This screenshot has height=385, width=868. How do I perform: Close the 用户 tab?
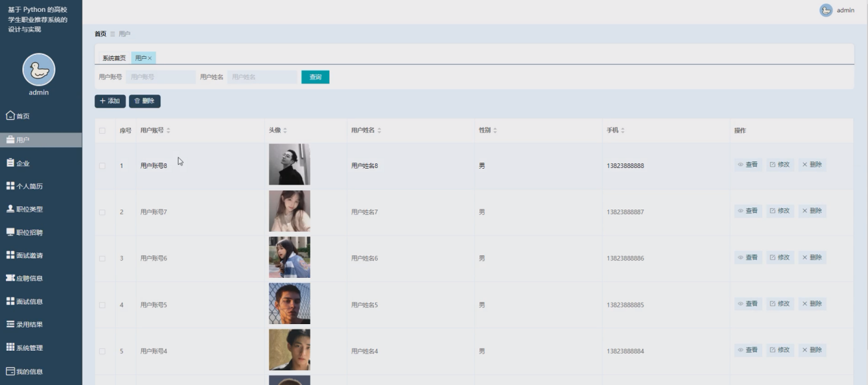(x=150, y=58)
